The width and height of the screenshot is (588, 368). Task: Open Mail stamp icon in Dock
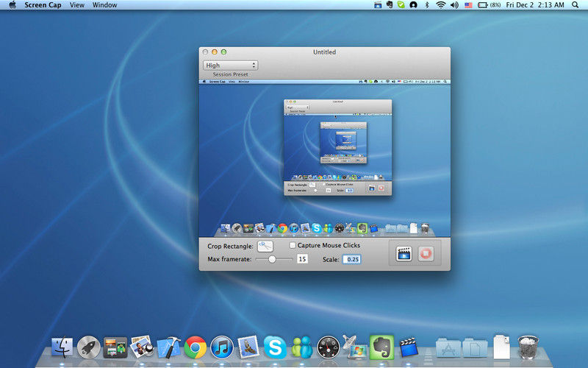[248, 347]
